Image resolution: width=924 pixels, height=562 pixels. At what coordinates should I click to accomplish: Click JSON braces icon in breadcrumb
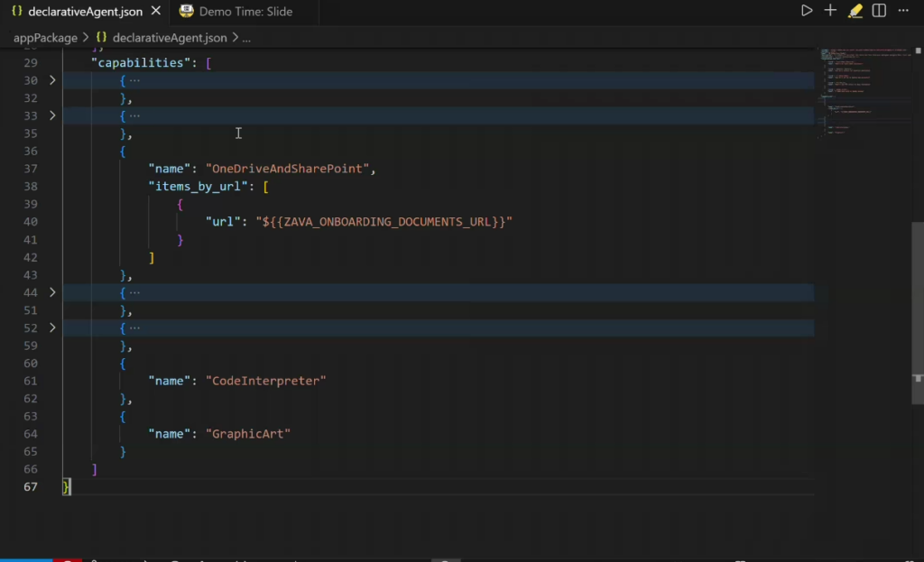click(101, 38)
